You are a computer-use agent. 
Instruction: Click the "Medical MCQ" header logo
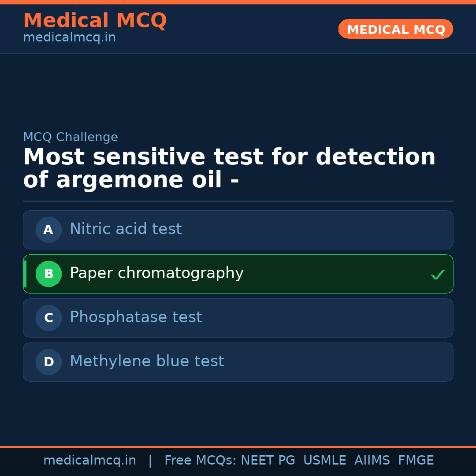point(95,21)
